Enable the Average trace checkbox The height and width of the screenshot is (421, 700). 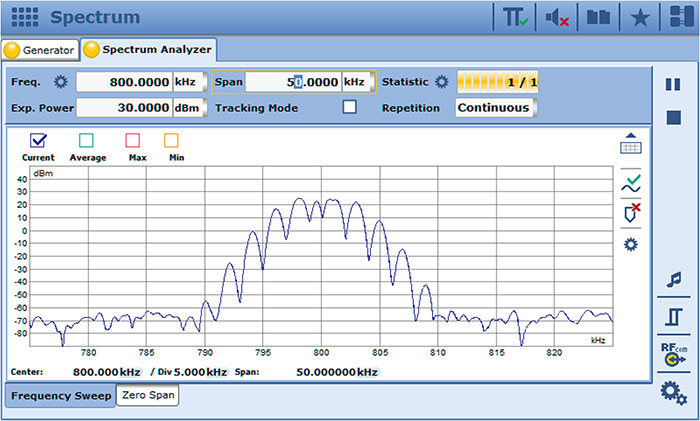tap(87, 141)
